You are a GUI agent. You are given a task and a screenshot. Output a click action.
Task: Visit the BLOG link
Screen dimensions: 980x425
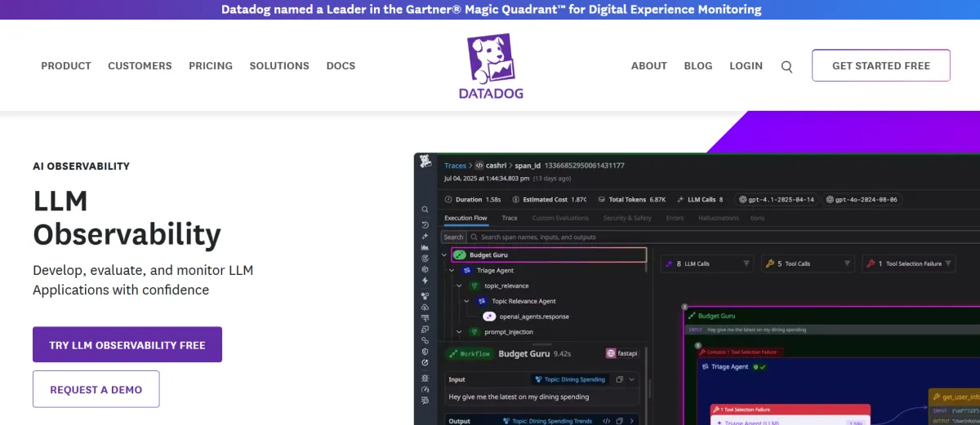pyautogui.click(x=698, y=66)
